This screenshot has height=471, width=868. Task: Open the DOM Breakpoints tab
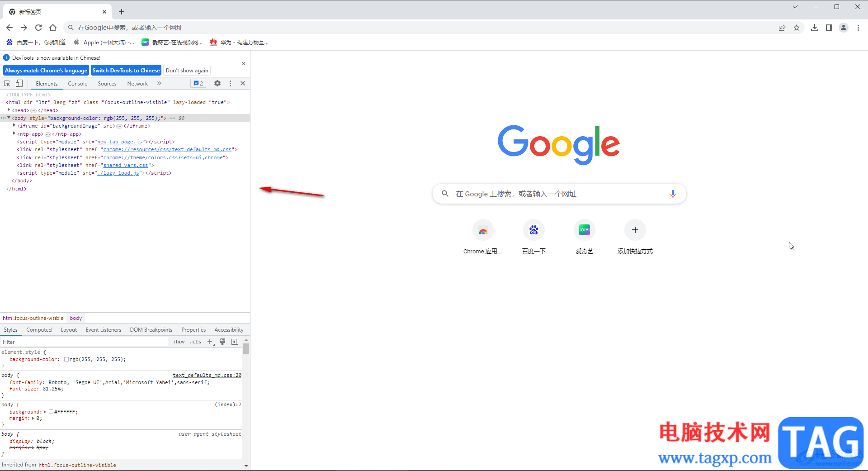(151, 330)
